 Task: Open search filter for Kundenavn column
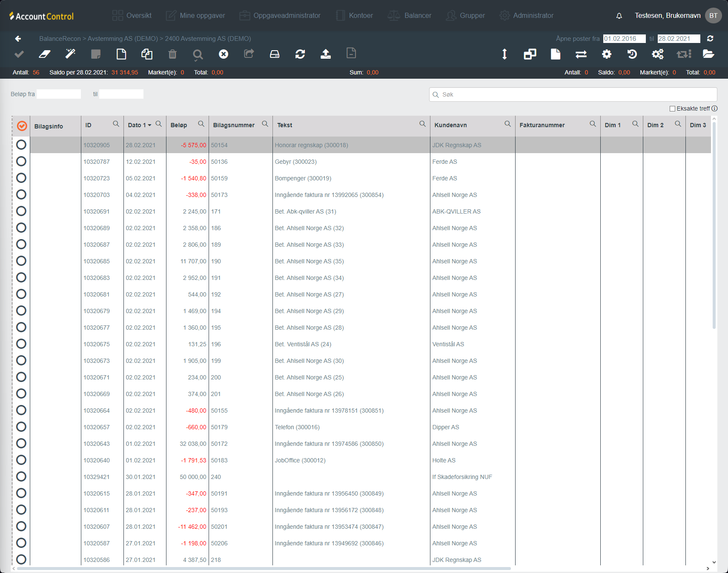[x=507, y=124]
